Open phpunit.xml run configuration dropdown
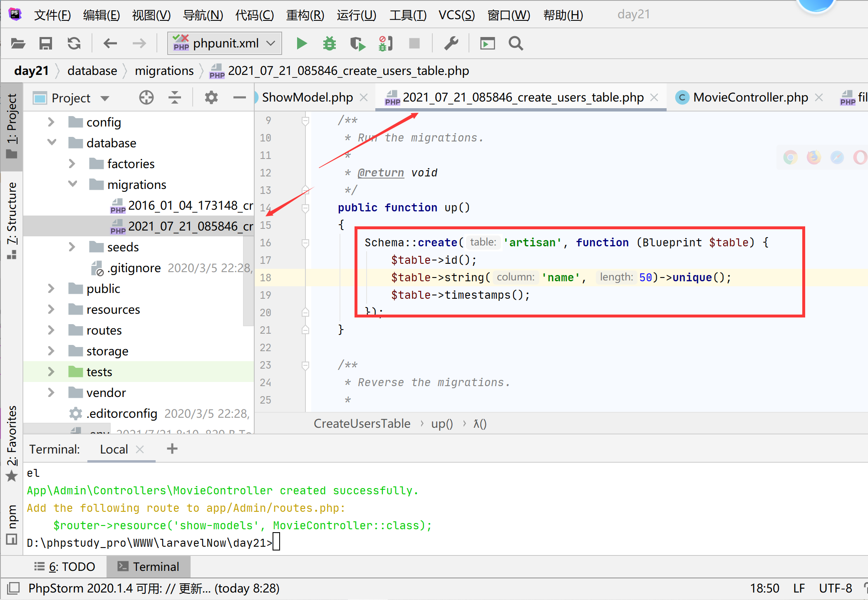The width and height of the screenshot is (868, 600). coord(225,43)
